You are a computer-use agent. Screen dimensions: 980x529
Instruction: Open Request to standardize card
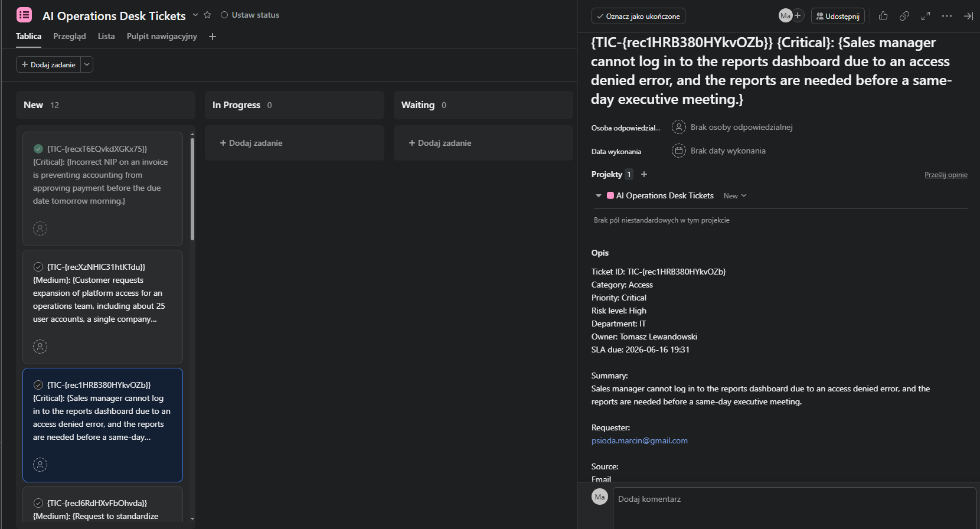(103, 505)
